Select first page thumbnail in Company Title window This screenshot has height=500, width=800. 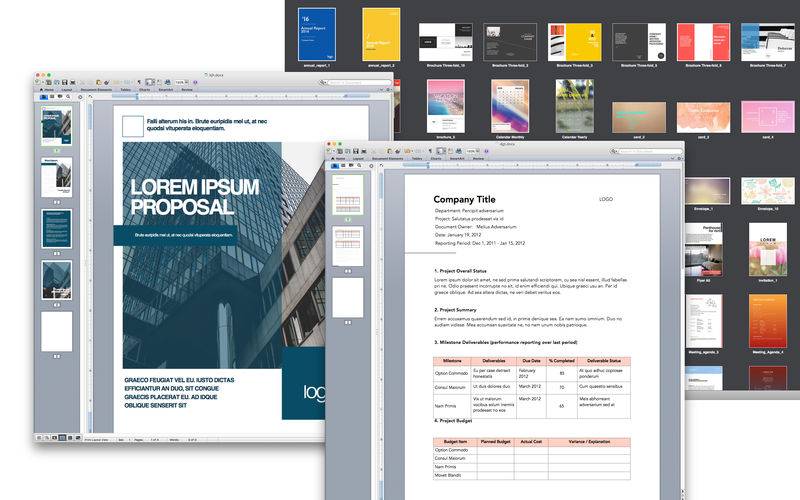[x=348, y=195]
